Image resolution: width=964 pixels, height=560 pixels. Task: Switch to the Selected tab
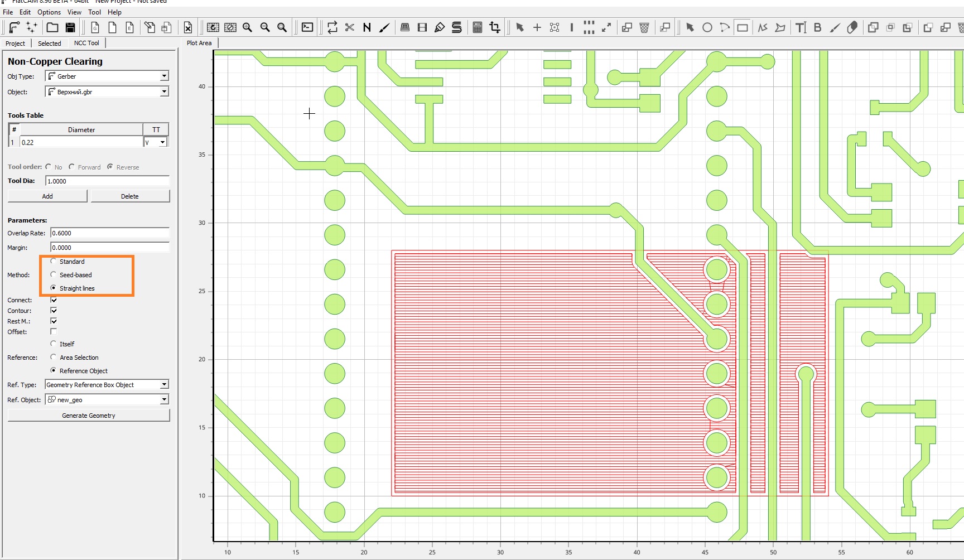(x=50, y=43)
